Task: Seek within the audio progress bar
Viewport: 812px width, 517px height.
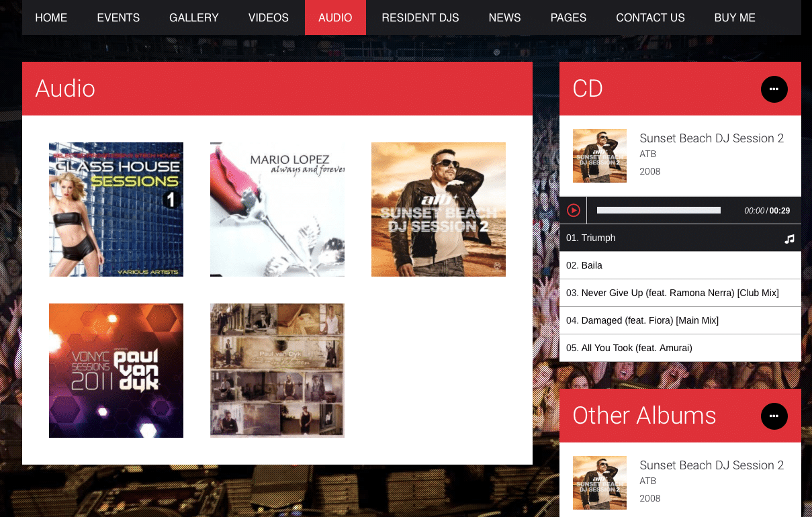Action: (x=659, y=210)
